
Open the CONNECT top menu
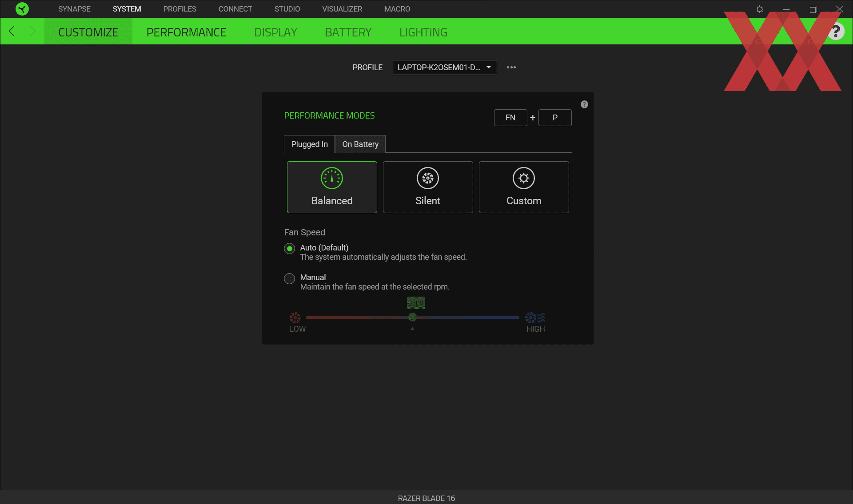pos(235,9)
